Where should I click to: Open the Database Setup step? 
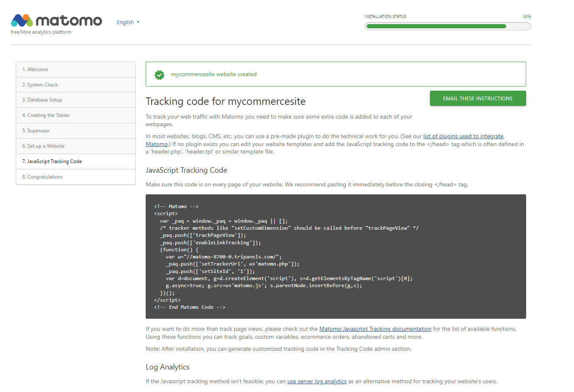[x=76, y=100]
